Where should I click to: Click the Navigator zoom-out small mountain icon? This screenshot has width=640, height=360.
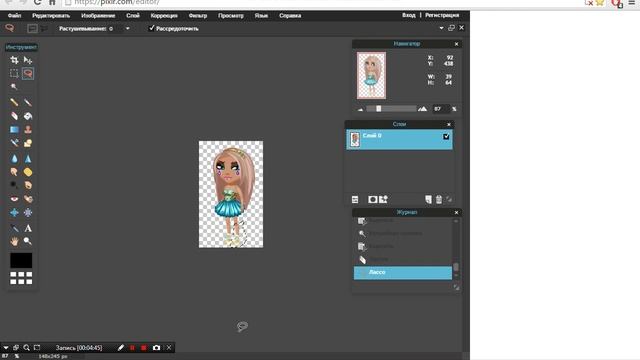point(360,109)
